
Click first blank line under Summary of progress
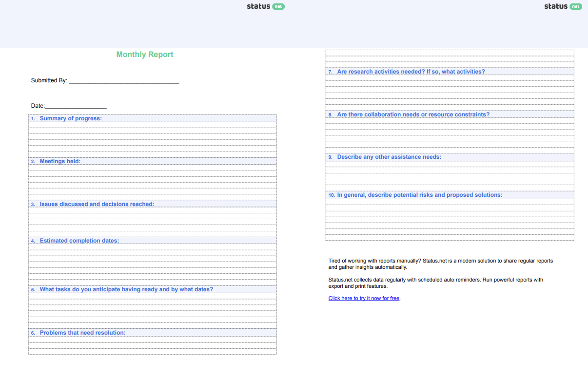pyautogui.click(x=152, y=125)
